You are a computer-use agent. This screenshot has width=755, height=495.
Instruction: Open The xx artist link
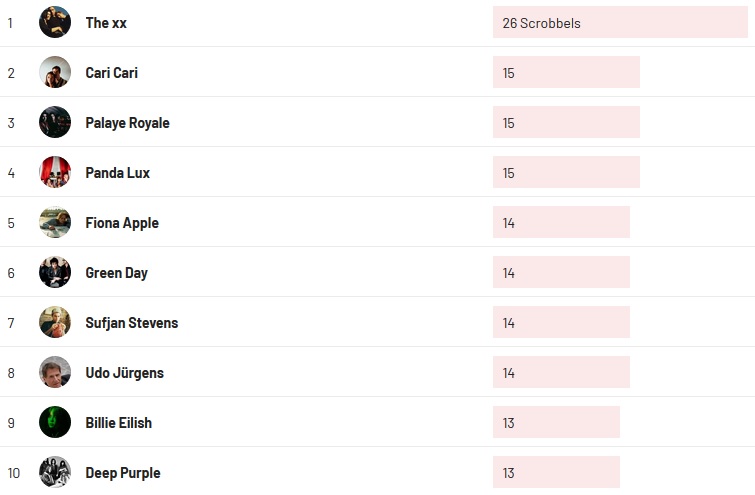[x=106, y=23]
